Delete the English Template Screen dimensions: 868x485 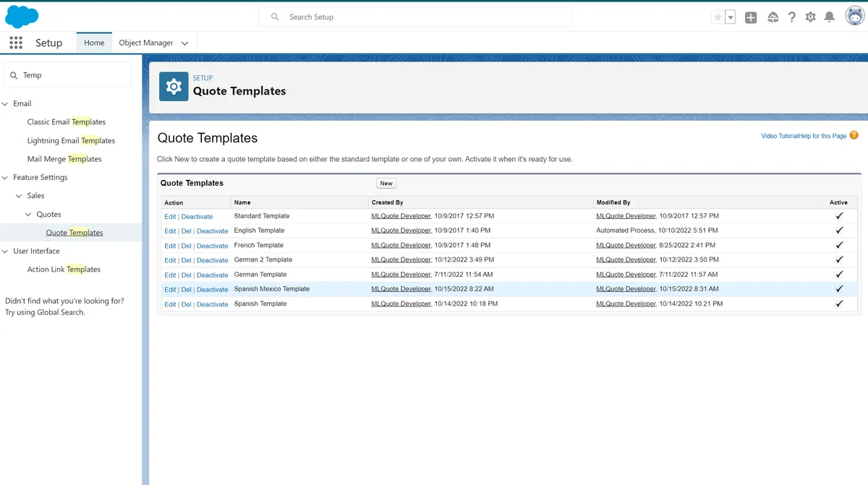click(186, 231)
